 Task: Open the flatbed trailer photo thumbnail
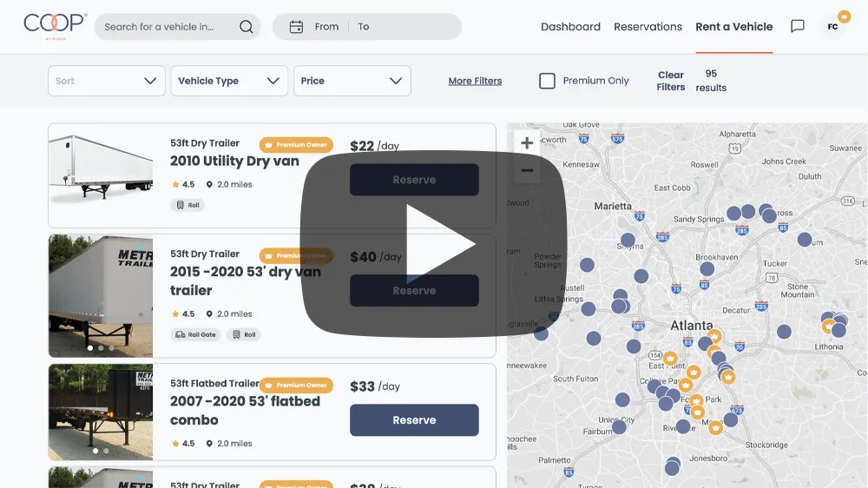101,412
